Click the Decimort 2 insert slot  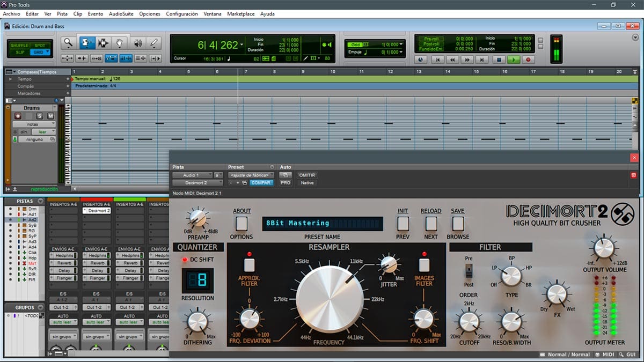[x=97, y=211]
